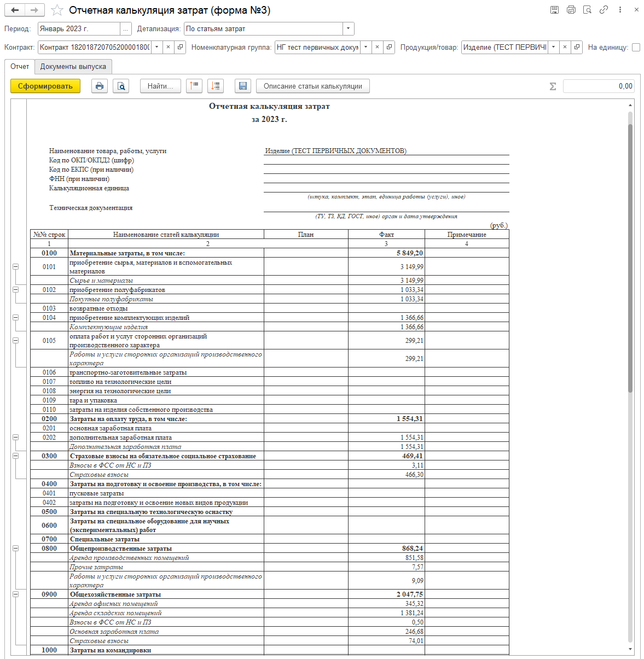Image resolution: width=644 pixels, height=659 pixels.
Task: Save report using the diskette icon
Action: pyautogui.click(x=242, y=86)
